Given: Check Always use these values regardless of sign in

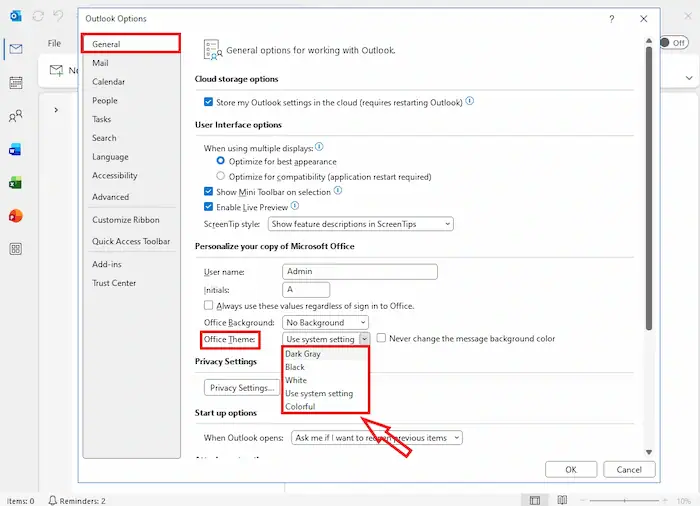Looking at the screenshot, I should (x=208, y=305).
